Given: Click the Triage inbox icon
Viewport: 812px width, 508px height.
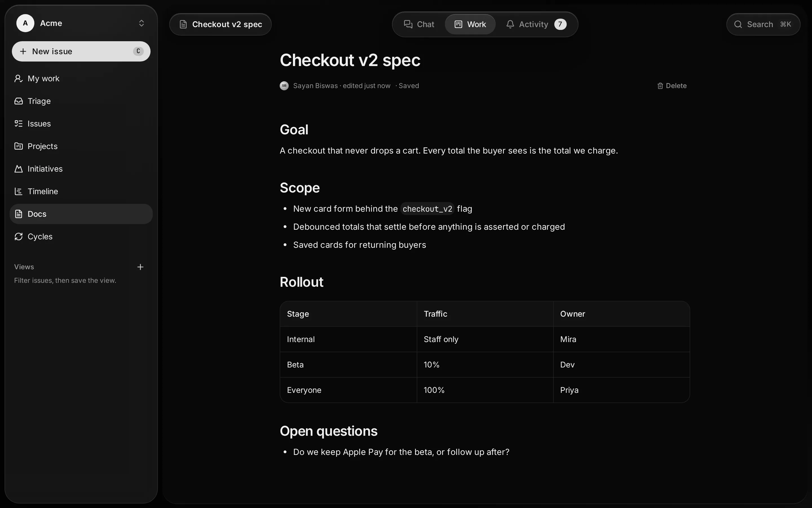Looking at the screenshot, I should pos(19,101).
